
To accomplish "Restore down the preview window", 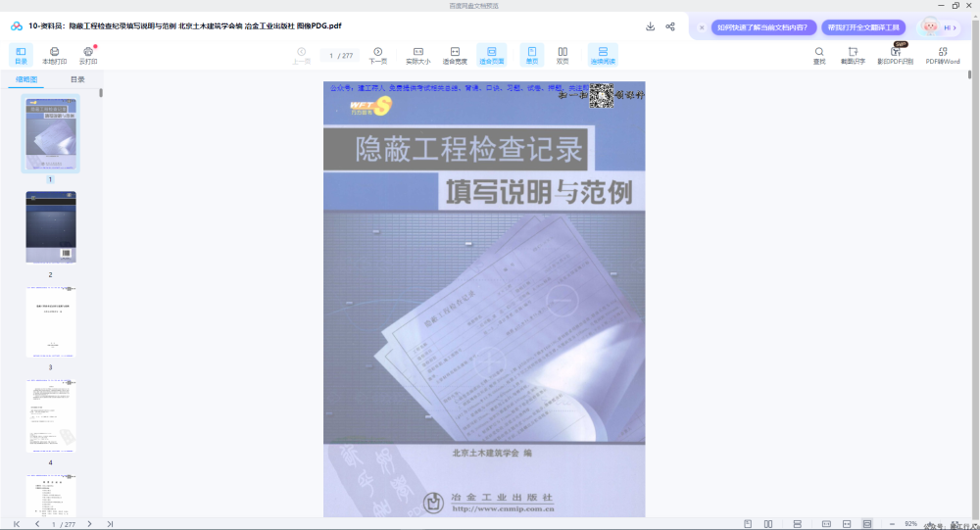I will (955, 5).
